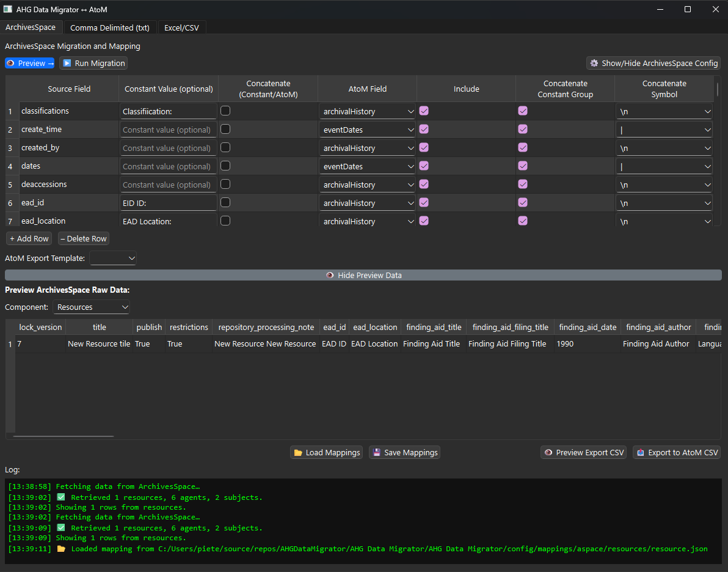The width and height of the screenshot is (728, 572).
Task: Click the gear icon for ArchivesSpace Config
Action: click(594, 64)
